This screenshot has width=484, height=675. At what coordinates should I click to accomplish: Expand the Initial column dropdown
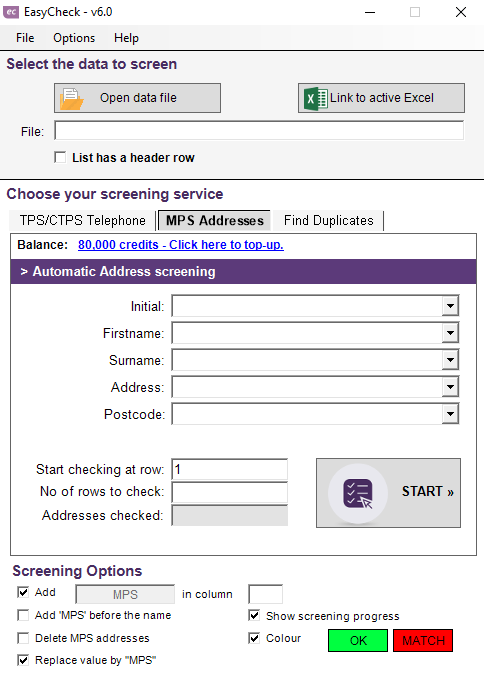click(450, 306)
